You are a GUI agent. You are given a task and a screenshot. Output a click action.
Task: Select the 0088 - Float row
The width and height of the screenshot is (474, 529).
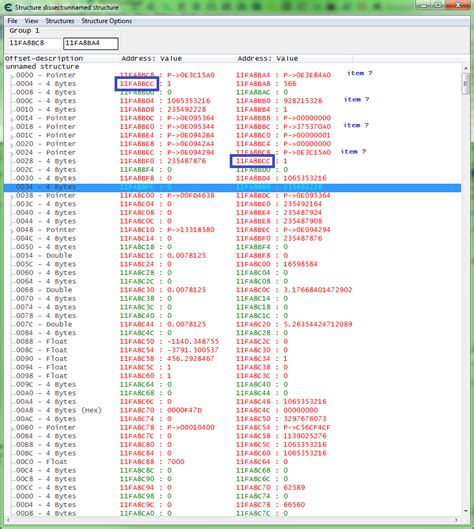pos(232,341)
